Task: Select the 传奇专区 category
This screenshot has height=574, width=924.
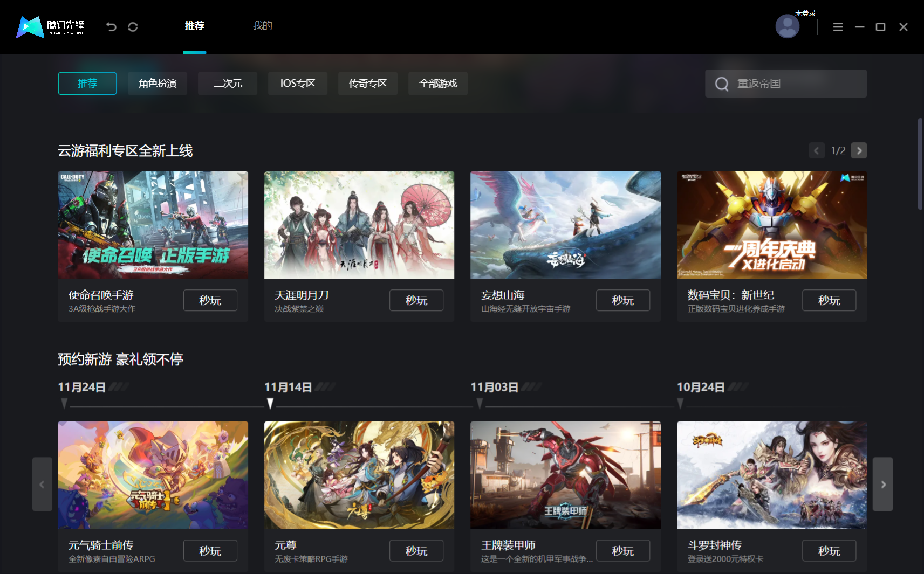Action: 368,84
